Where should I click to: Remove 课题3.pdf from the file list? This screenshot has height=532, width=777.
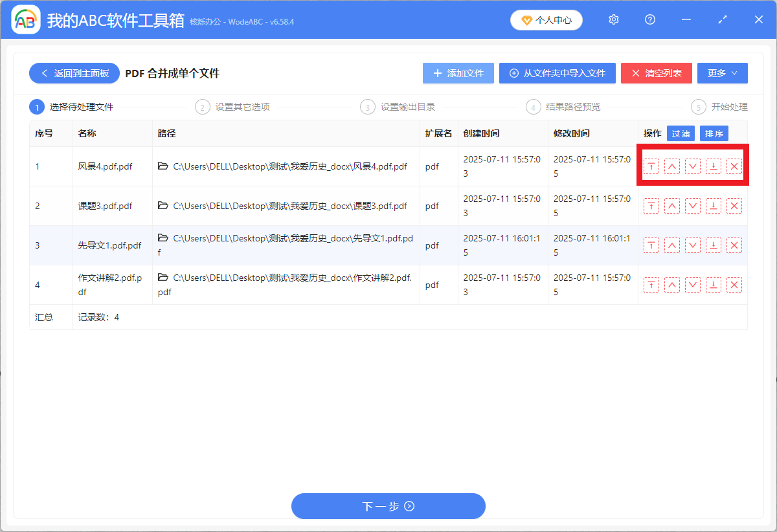734,206
